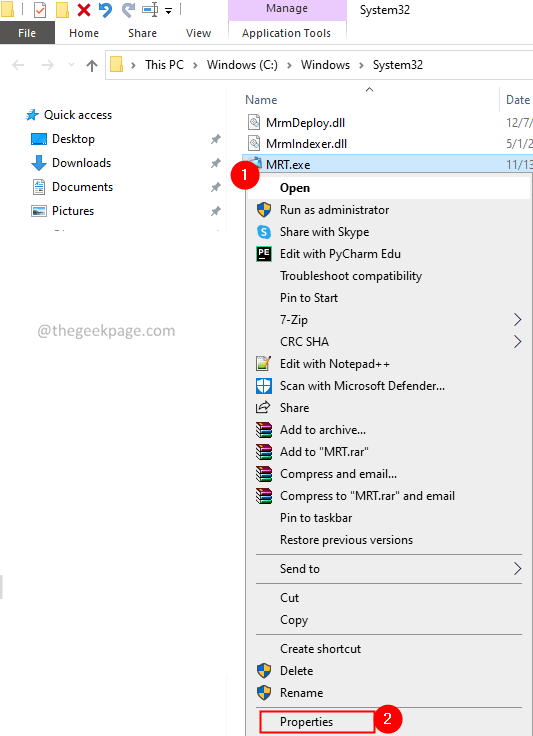Image resolution: width=533 pixels, height=736 pixels.
Task: Choose Troubleshoot compatibility in context menu
Action: [350, 276]
